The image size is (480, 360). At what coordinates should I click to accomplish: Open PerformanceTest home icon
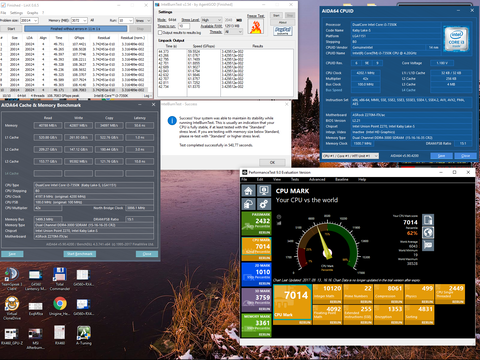[248, 191]
